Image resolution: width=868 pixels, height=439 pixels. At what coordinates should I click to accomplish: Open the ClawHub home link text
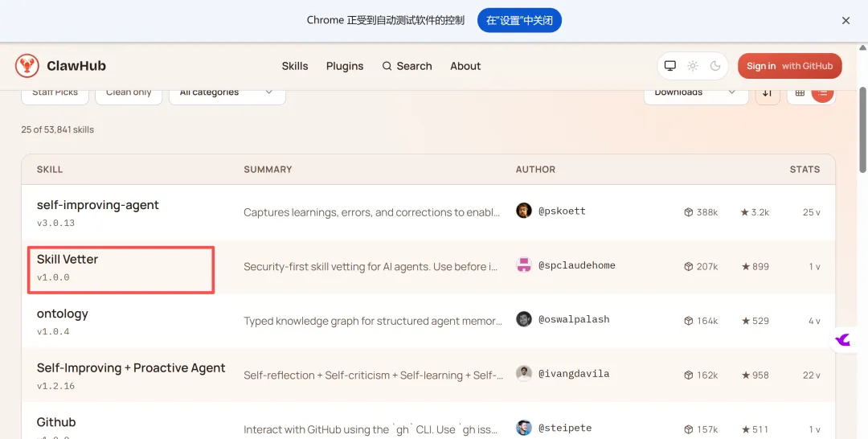pos(76,66)
